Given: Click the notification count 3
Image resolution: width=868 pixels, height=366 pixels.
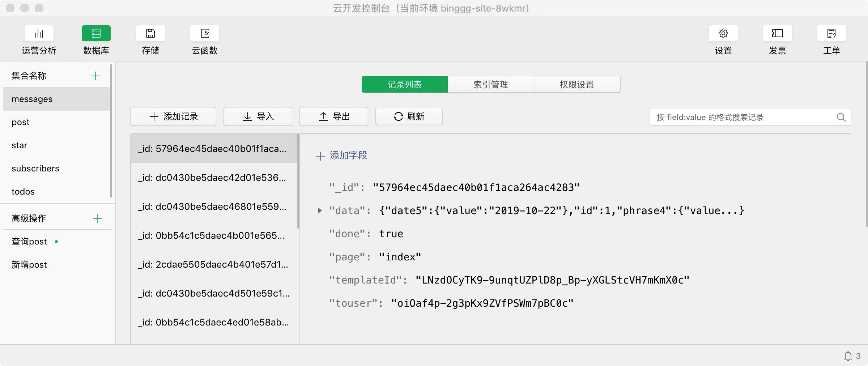Looking at the screenshot, I should pos(858,356).
